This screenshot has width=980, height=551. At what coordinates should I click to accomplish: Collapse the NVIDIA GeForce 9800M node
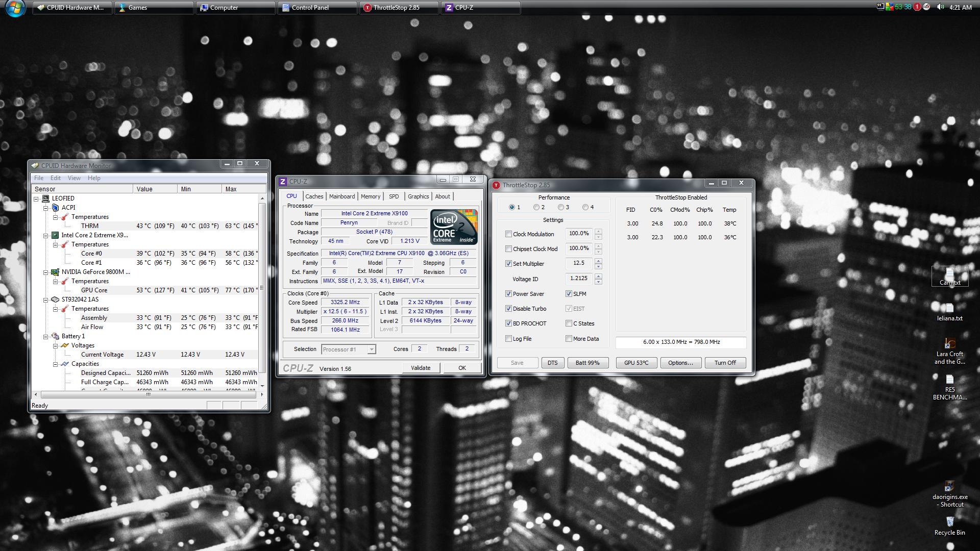46,272
